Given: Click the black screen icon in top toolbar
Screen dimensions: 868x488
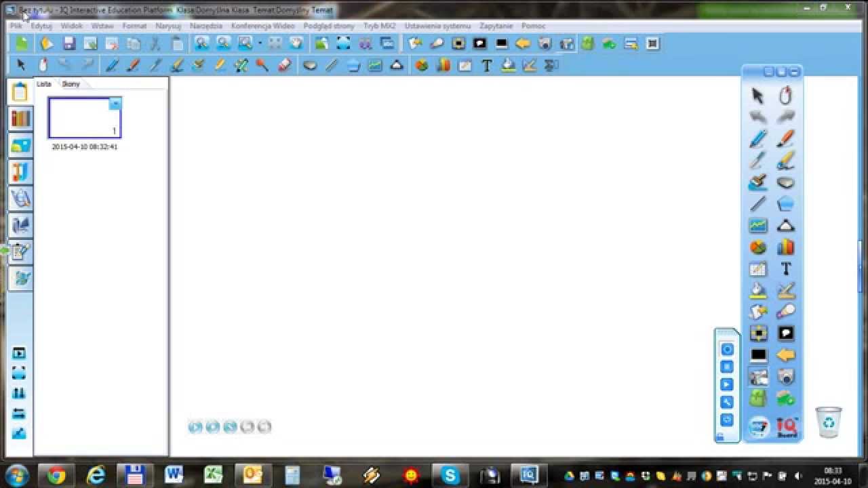Looking at the screenshot, I should click(501, 43).
